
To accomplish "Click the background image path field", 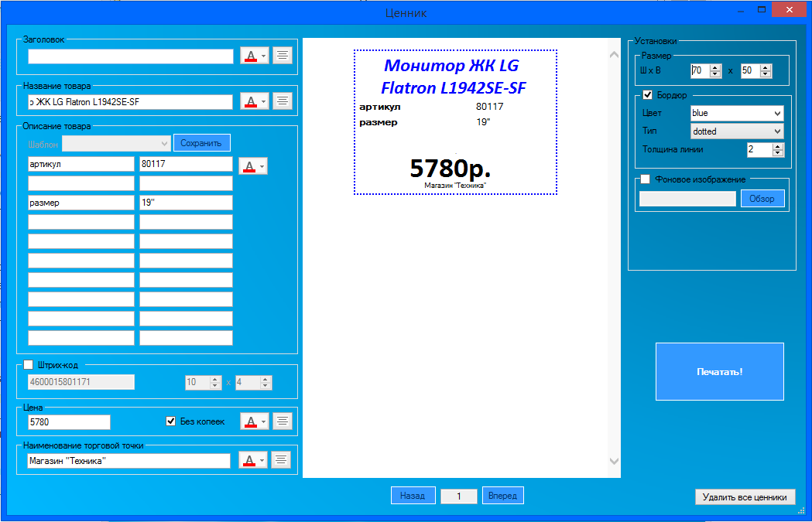I will pyautogui.click(x=687, y=199).
